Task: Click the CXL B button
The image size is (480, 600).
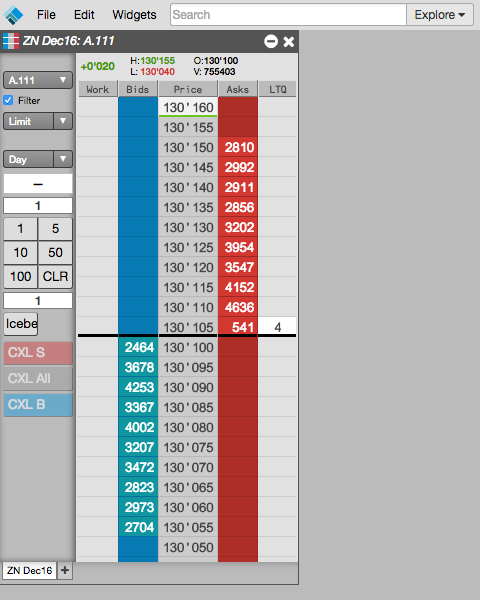Action: (x=38, y=404)
